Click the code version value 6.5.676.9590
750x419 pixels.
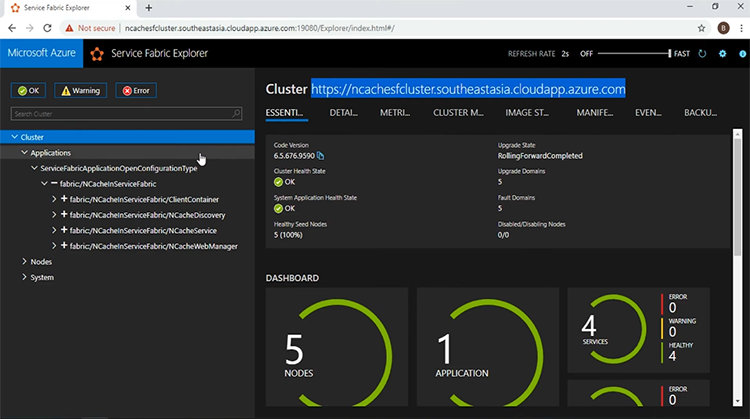[294, 156]
